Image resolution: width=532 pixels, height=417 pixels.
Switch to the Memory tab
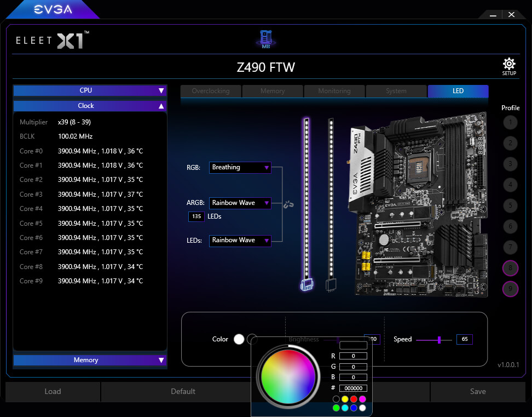(273, 91)
